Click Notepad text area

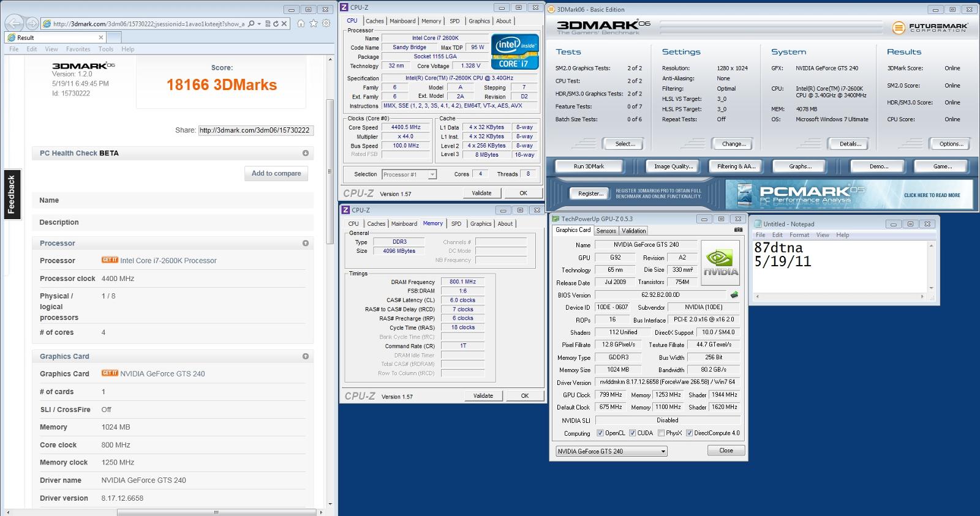coord(840,266)
